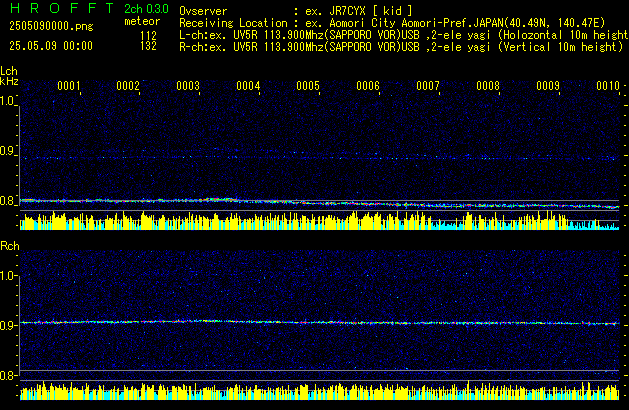Click the Rch '0.9' frequency axis label
Image resolution: width=629 pixels, height=410 pixels.
(8, 325)
